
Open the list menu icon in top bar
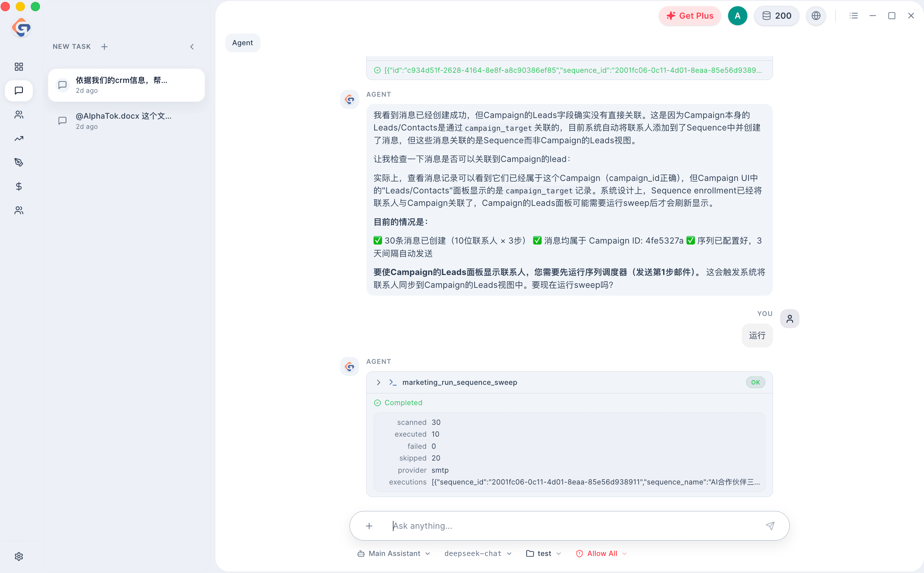854,15
